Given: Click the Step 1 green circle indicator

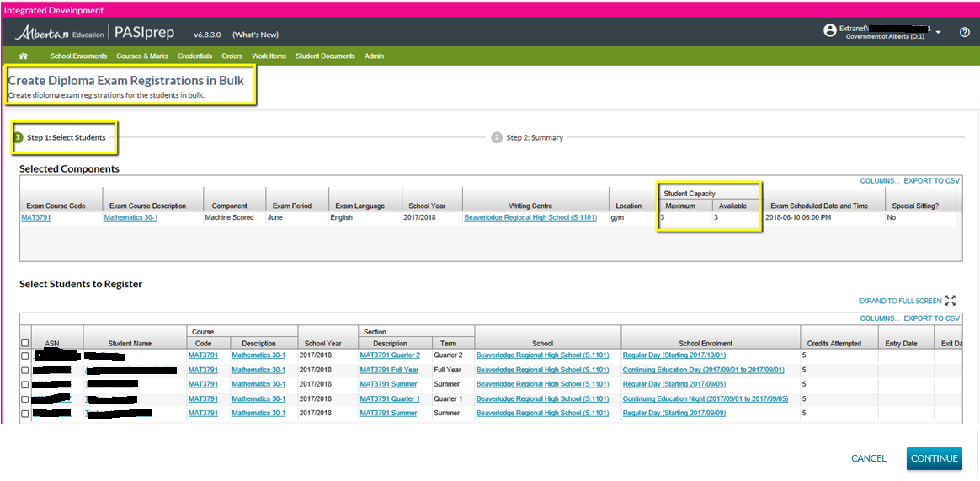Looking at the screenshot, I should [18, 137].
